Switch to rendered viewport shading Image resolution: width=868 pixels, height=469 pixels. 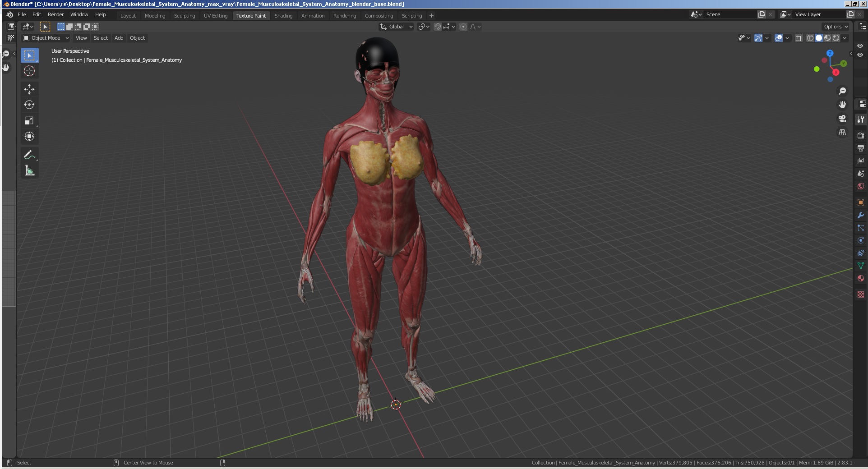836,38
